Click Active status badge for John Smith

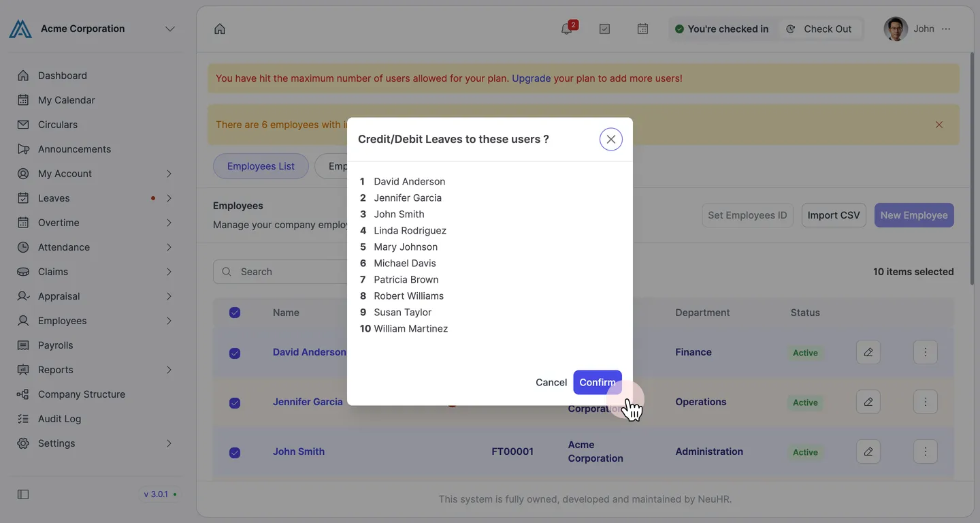pyautogui.click(x=805, y=452)
